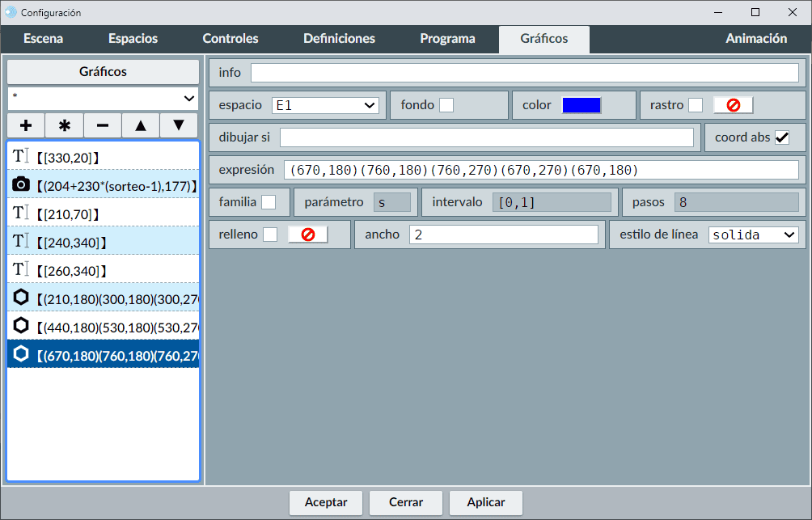
Task: Switch to the Programa tab
Action: (x=447, y=39)
